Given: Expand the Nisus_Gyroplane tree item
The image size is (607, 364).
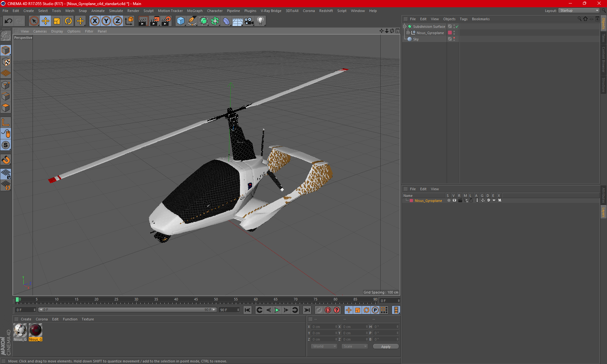Looking at the screenshot, I should click(x=408, y=33).
